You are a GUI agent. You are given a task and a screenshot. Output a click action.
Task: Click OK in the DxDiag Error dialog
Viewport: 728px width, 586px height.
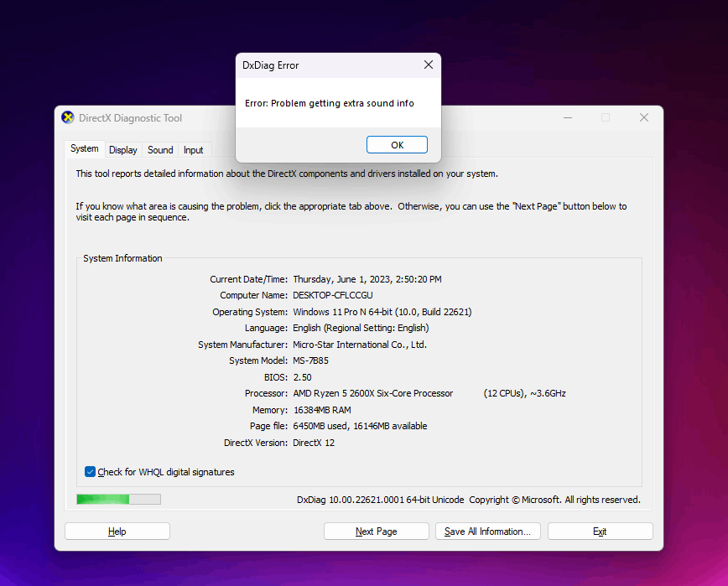click(397, 145)
